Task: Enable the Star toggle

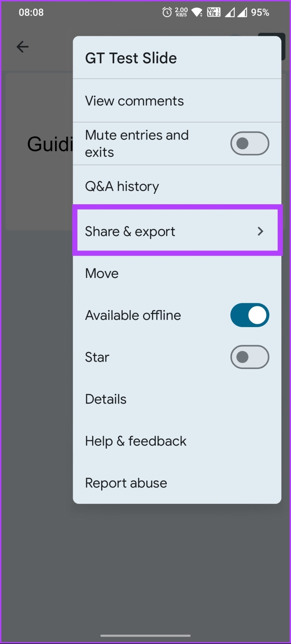Action: [x=250, y=357]
